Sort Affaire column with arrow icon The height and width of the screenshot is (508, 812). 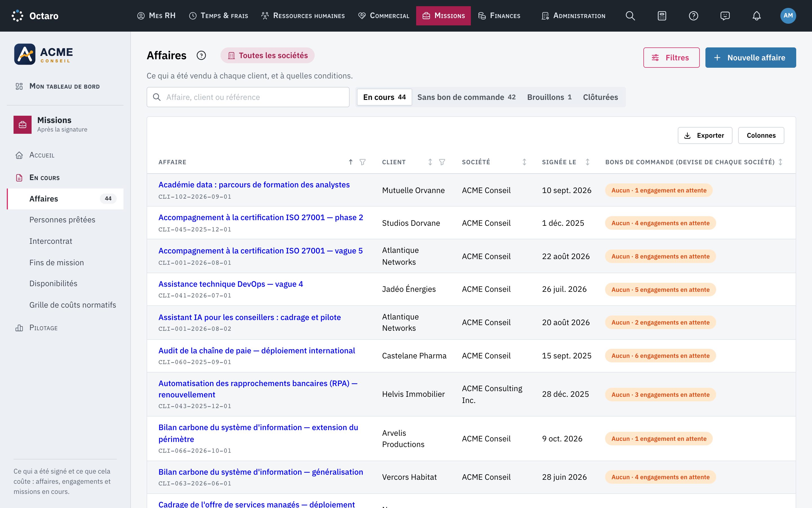click(350, 162)
